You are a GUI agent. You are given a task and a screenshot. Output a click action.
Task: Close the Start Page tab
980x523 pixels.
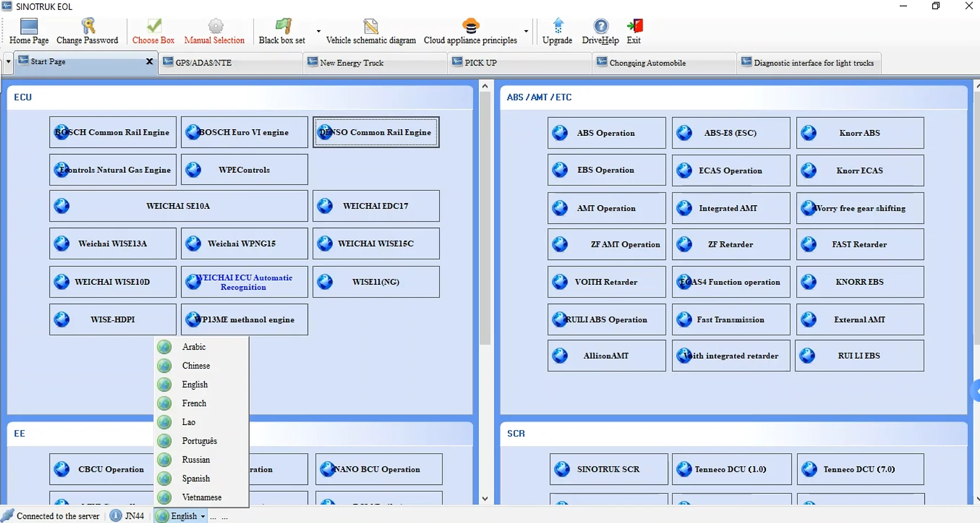coord(149,62)
